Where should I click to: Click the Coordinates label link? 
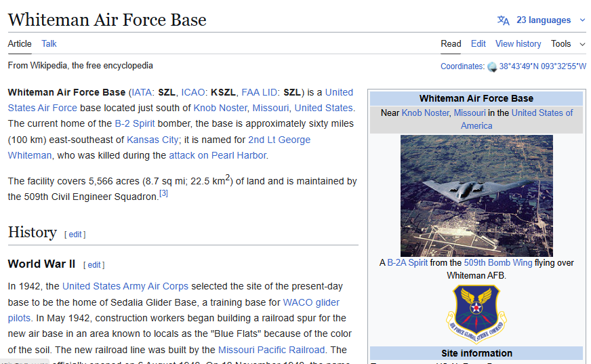462,66
